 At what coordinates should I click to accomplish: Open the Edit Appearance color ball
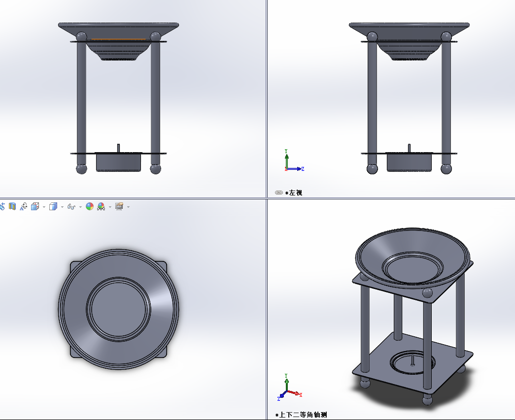coord(90,206)
